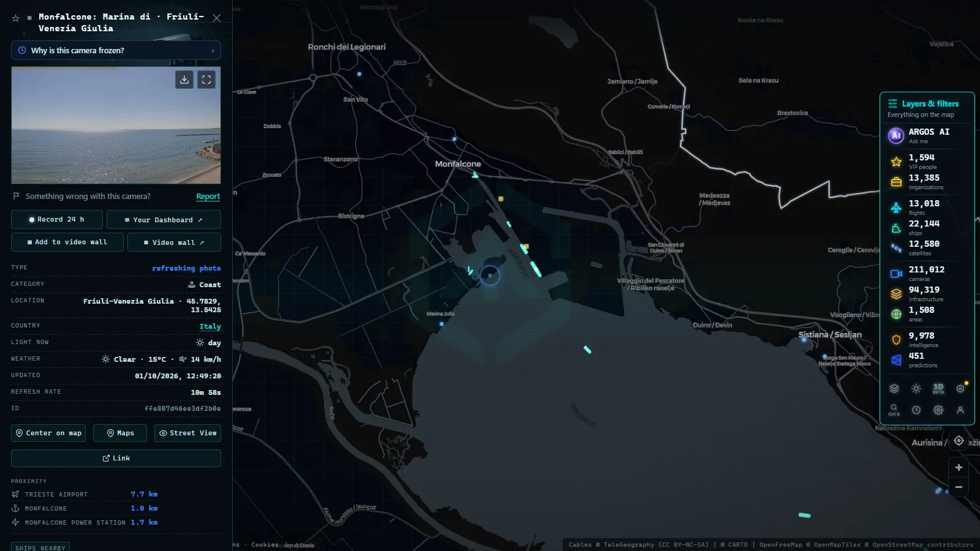Image resolution: width=980 pixels, height=551 pixels.
Task: Click the Report link for this camera
Action: click(x=208, y=197)
